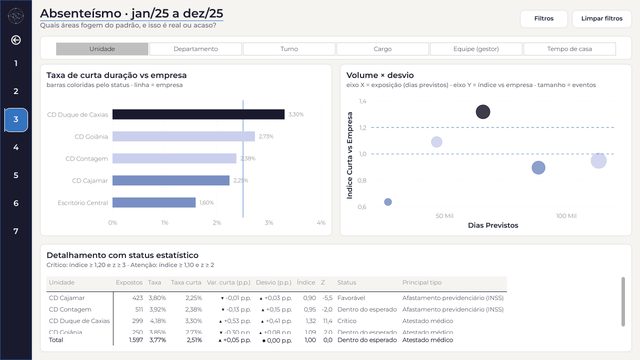
Task: Open the Filtros panel
Action: pyautogui.click(x=544, y=19)
